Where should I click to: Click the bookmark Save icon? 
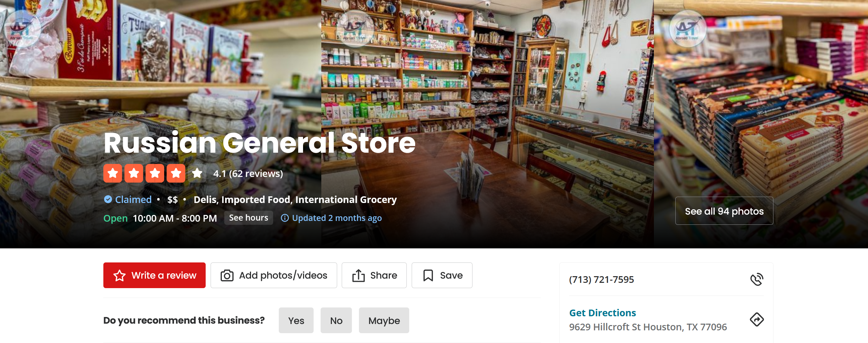tap(428, 275)
